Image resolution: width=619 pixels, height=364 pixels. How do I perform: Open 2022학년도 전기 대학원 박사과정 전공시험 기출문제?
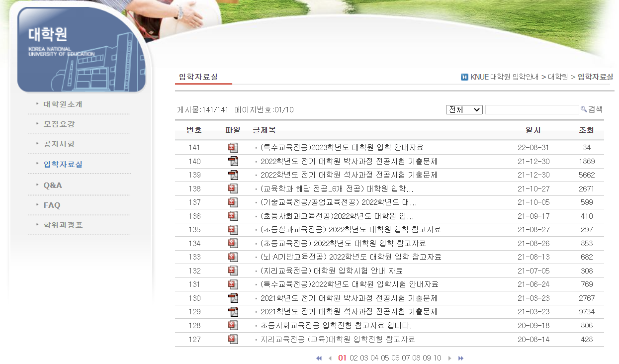tap(349, 161)
